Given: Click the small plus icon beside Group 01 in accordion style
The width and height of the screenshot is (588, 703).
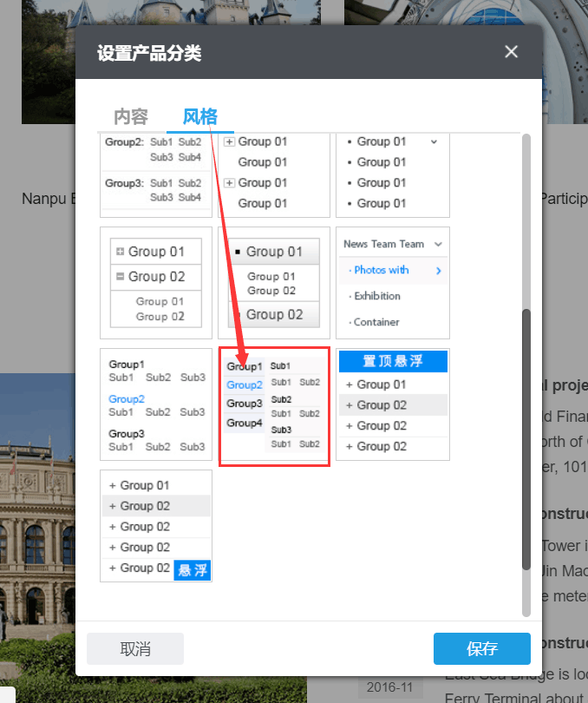Looking at the screenshot, I should tap(120, 252).
